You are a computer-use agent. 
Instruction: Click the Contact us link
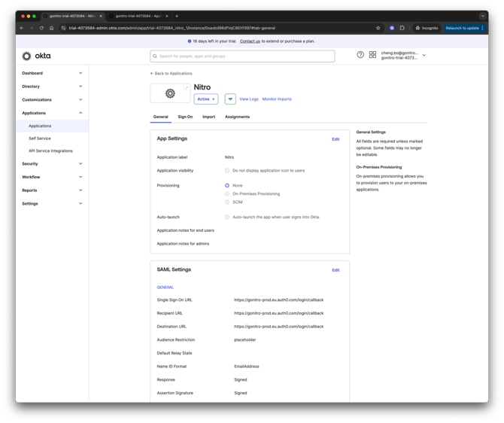point(250,41)
